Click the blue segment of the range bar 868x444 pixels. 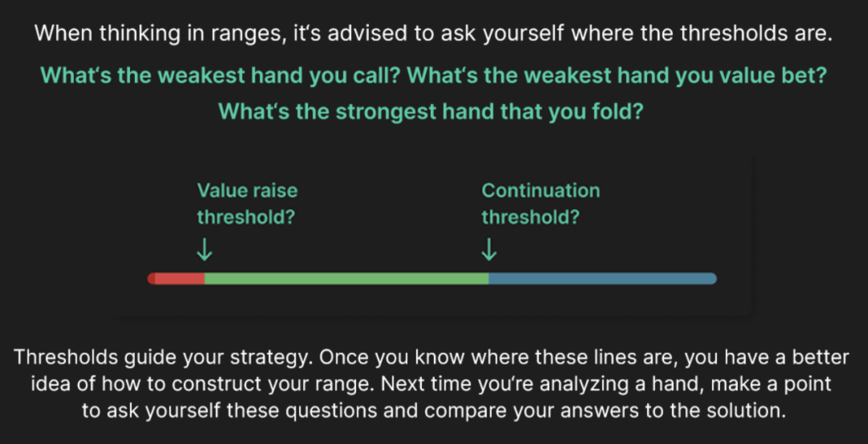(x=601, y=278)
